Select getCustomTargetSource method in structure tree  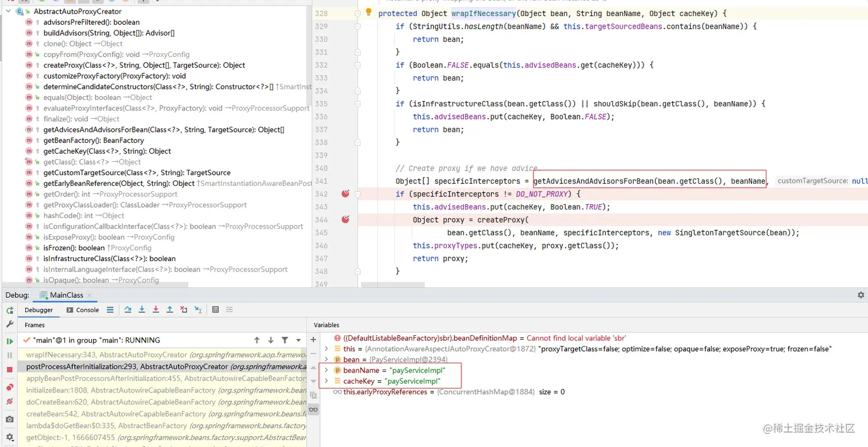[x=137, y=173]
